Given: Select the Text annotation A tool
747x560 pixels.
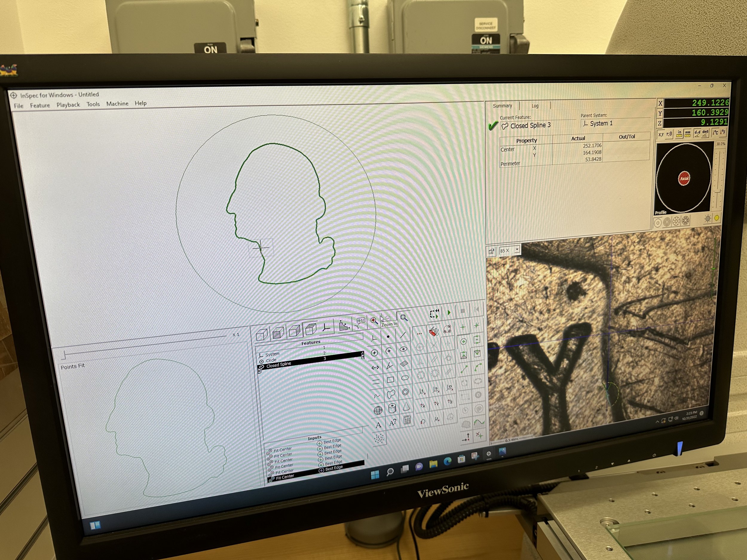Looking at the screenshot, I should pos(378,425).
